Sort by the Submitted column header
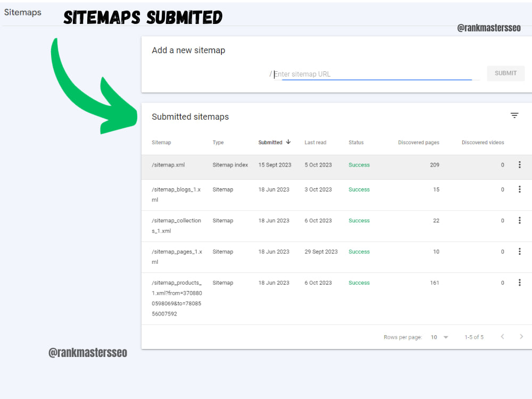This screenshot has height=399, width=532. pos(270,143)
